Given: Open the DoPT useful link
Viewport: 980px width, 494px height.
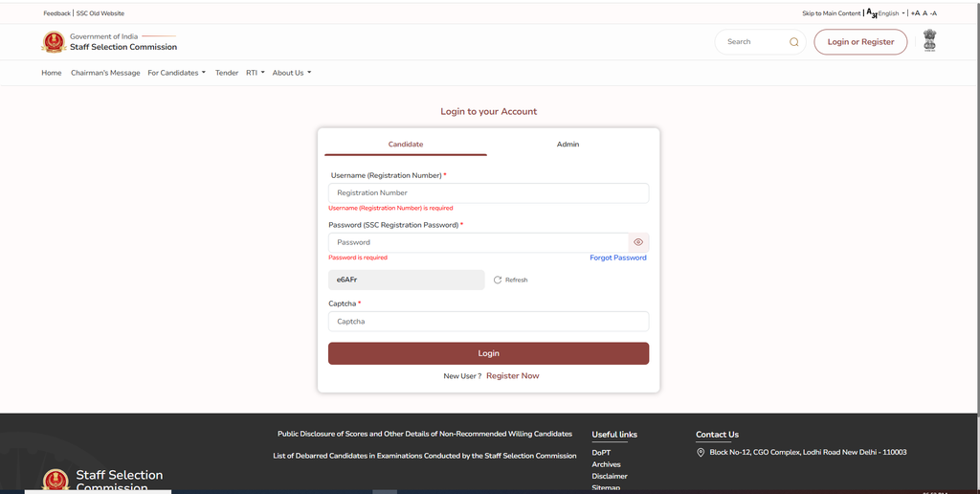Looking at the screenshot, I should 601,453.
